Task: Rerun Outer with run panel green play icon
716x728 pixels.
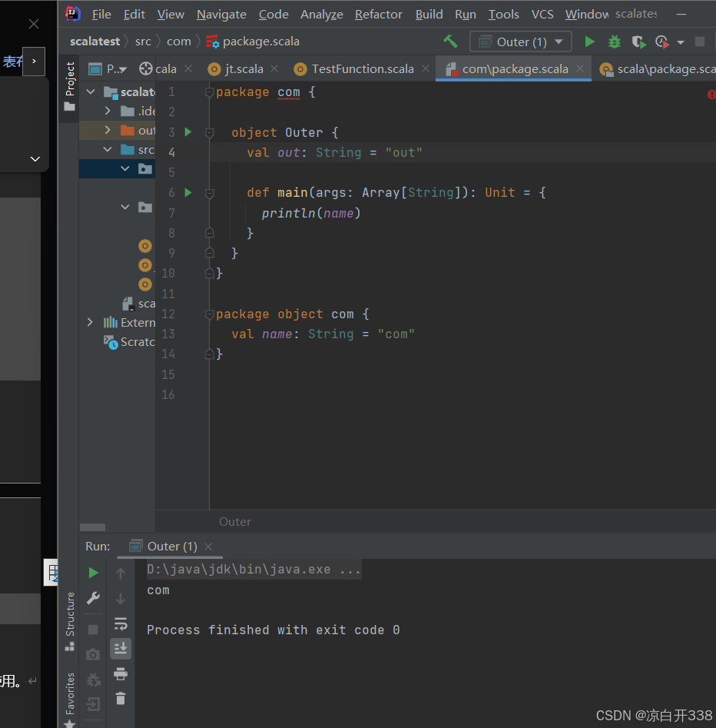Action: (x=93, y=573)
